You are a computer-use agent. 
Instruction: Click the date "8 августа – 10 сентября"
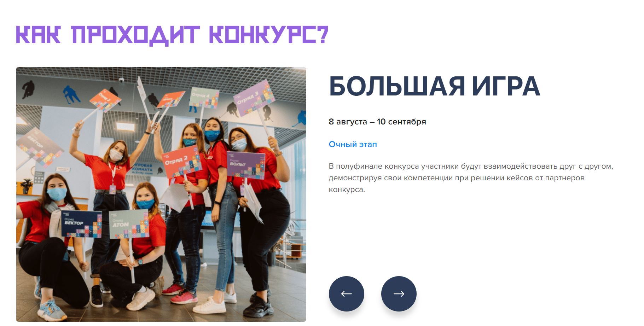click(377, 122)
